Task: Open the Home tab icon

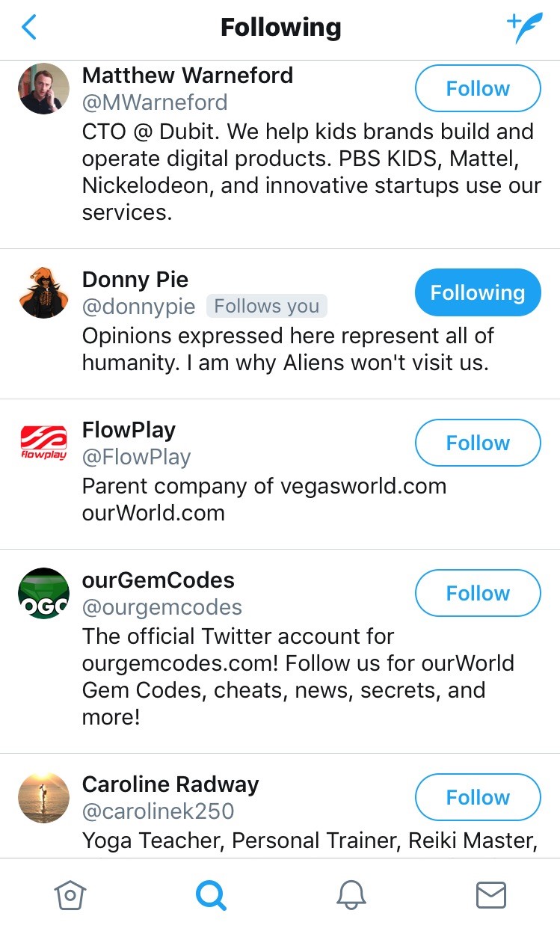Action: 70,894
